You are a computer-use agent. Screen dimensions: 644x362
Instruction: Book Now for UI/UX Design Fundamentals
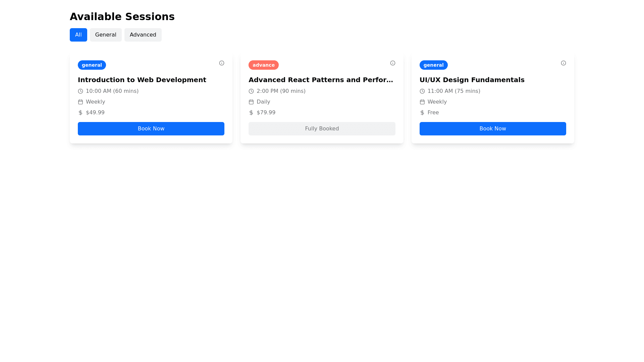[492, 129]
